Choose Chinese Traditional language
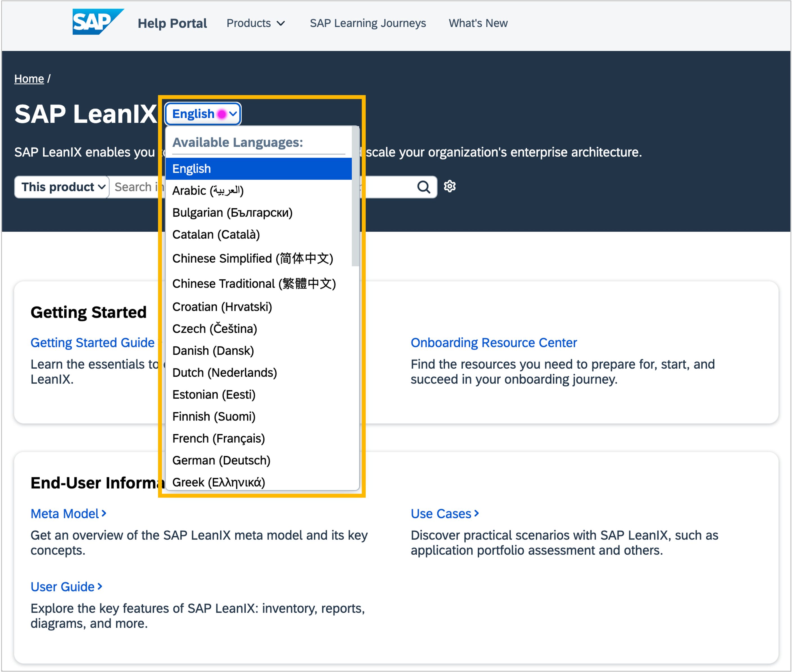Image resolution: width=792 pixels, height=672 pixels. click(258, 283)
